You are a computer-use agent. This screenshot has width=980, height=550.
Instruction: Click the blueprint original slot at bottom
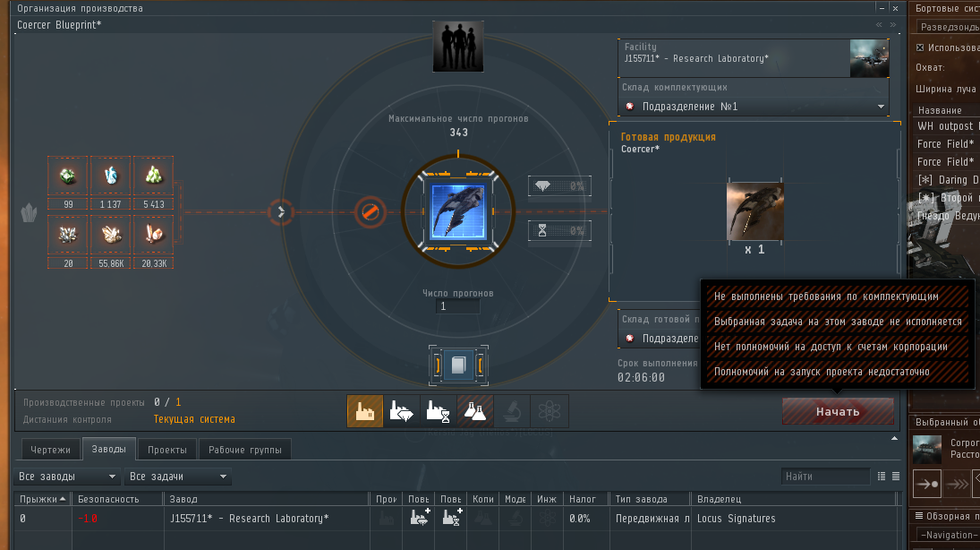point(459,365)
